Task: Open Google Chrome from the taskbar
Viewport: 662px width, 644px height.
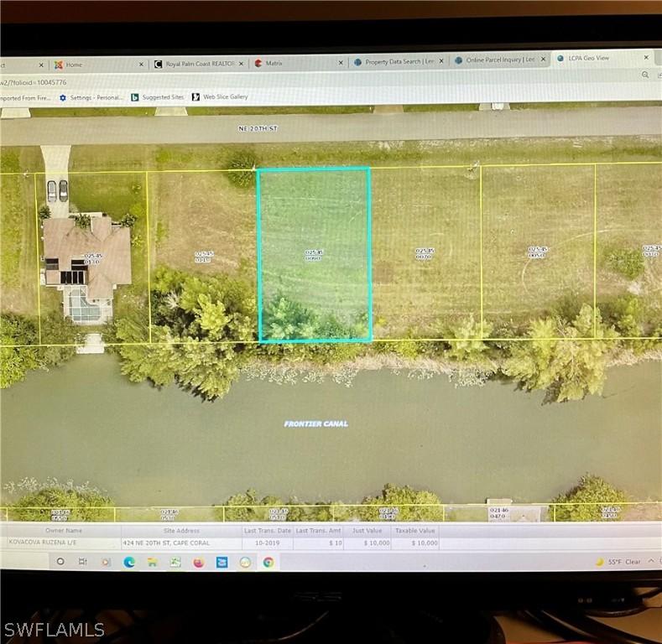Action: 268,562
